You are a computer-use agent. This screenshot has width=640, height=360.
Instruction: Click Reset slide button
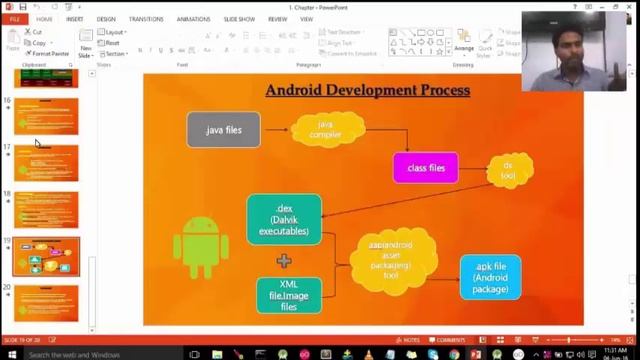[x=109, y=43]
